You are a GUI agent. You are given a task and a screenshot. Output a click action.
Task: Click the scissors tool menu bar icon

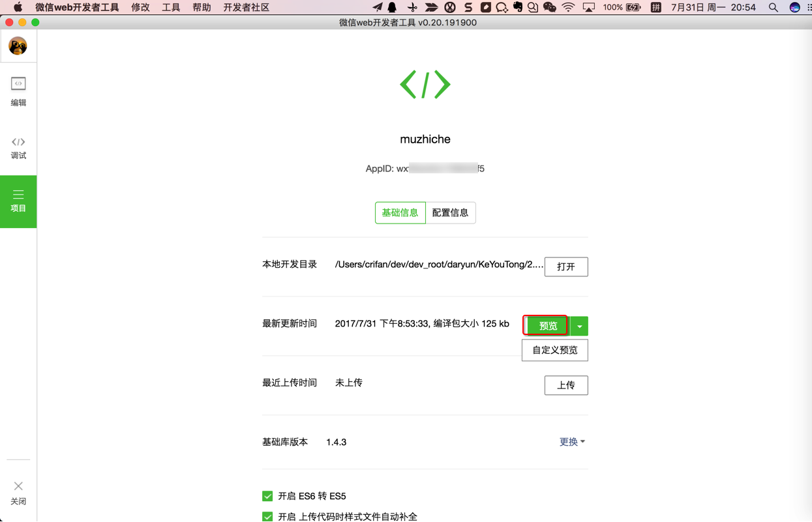[x=412, y=7]
